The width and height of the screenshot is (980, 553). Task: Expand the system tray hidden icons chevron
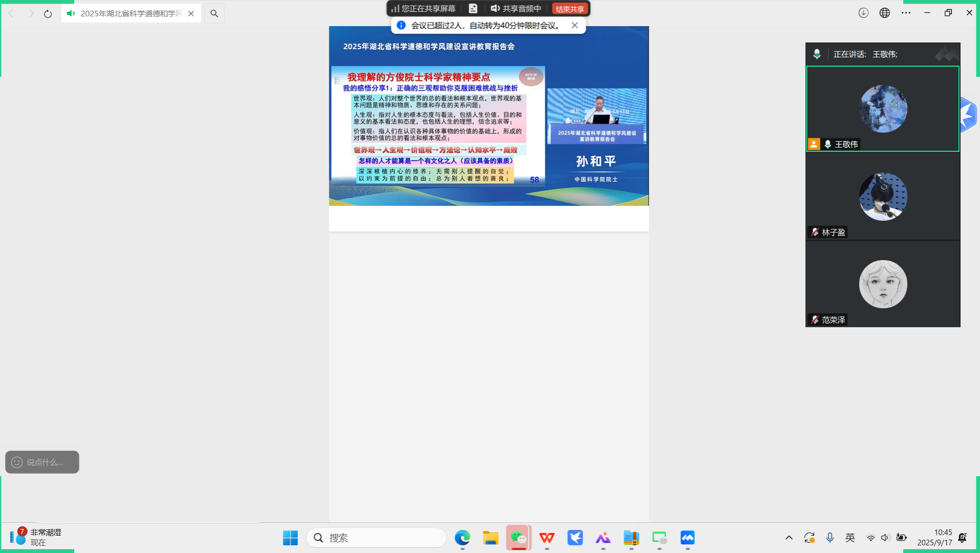point(789,537)
